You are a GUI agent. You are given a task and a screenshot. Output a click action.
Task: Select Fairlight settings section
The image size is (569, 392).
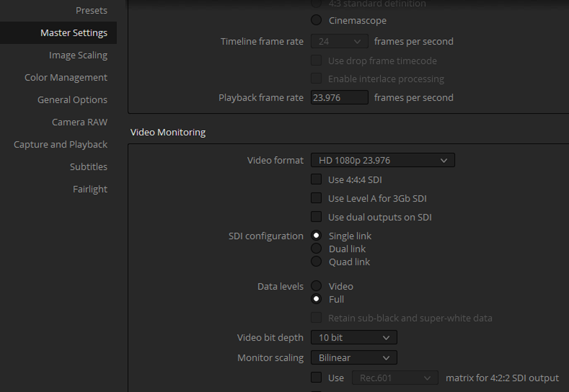point(90,189)
